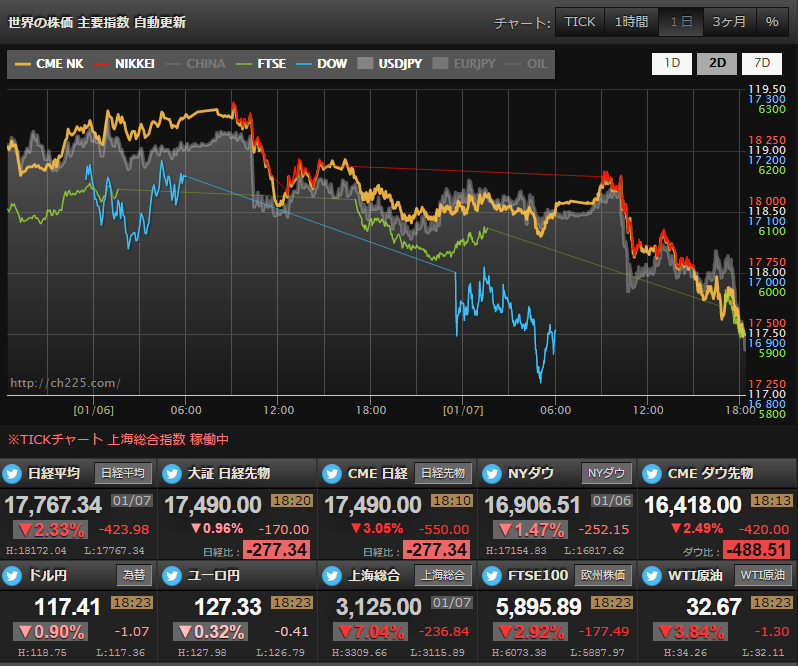Screen dimensions: 798x666
Task: Click Twitter icon beside 上海総合
Action: [332, 575]
